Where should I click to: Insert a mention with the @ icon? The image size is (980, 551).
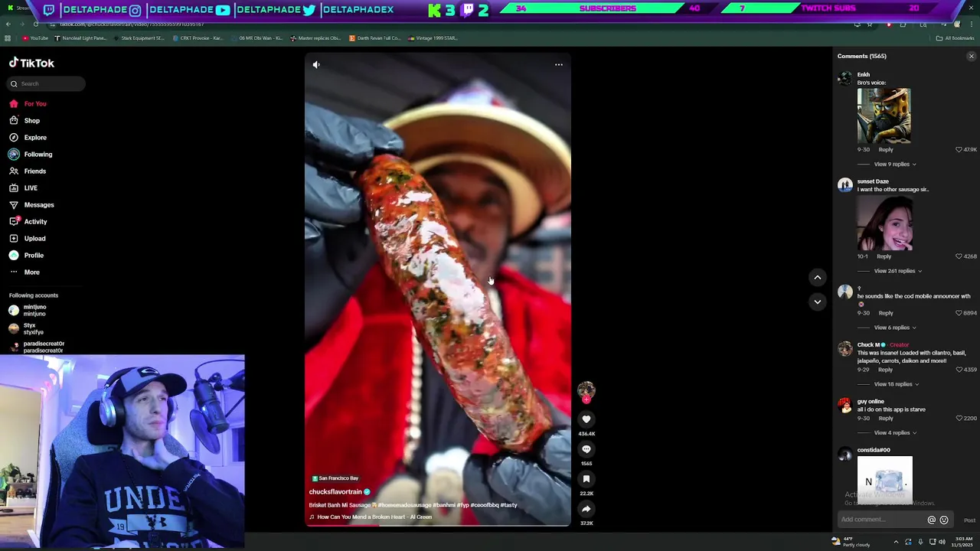pyautogui.click(x=932, y=520)
